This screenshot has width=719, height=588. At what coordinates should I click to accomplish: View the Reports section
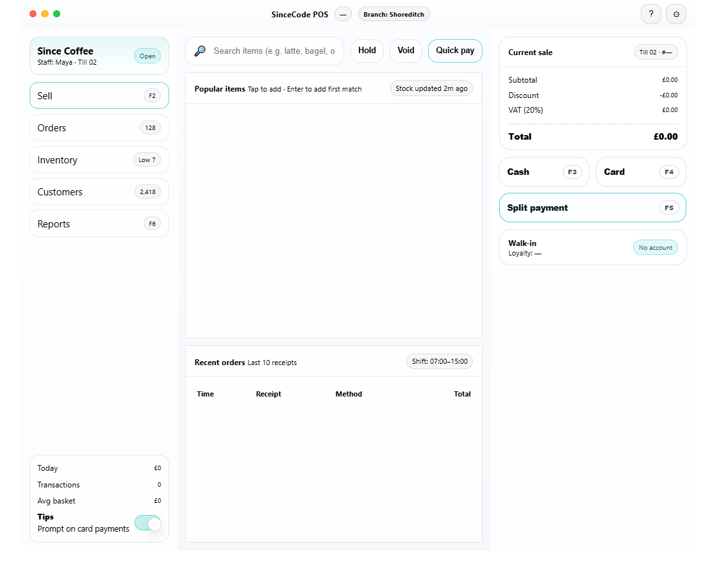99,224
